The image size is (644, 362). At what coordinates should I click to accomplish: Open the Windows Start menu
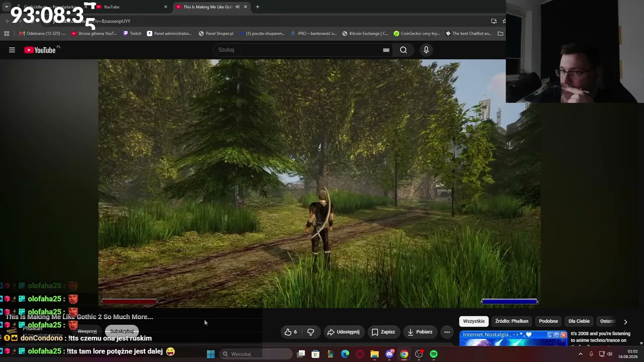[211, 354]
